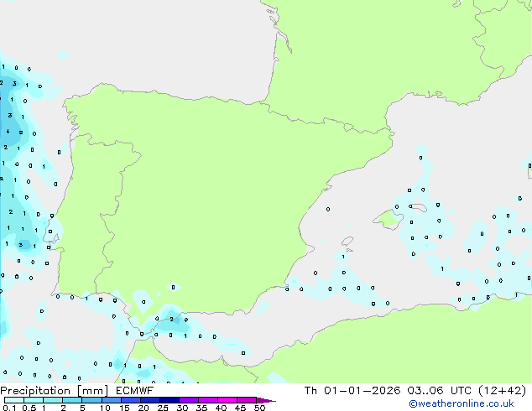Click the 0.1–0.5 mm palest cyan legend swatch
The height and width of the screenshot is (411, 532).
[x=14, y=400]
